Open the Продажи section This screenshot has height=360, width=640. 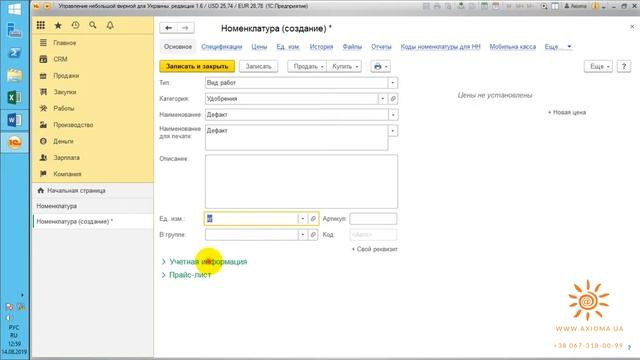point(66,76)
